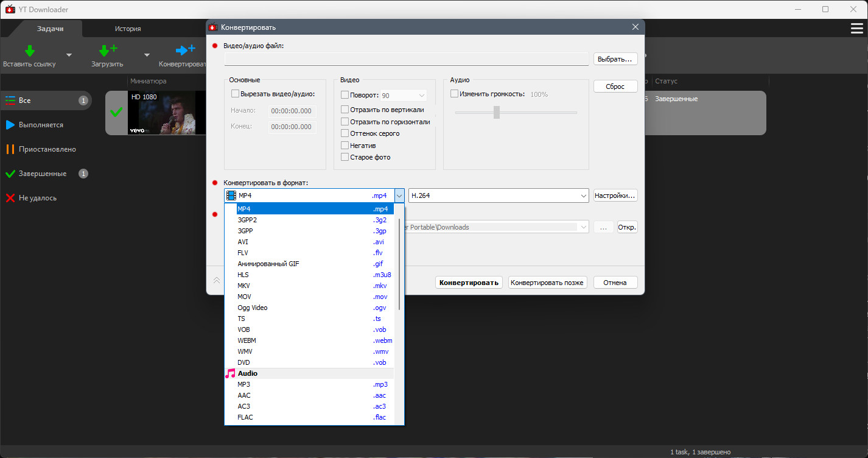Collapse options with double chevron icon
Screen dimensions: 868x458
click(216, 280)
